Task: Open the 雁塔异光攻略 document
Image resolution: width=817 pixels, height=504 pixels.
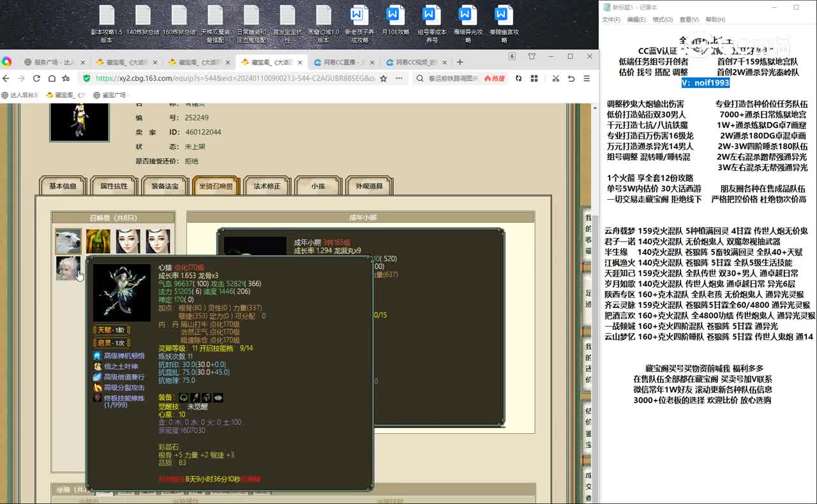Action: pyautogui.click(x=468, y=24)
